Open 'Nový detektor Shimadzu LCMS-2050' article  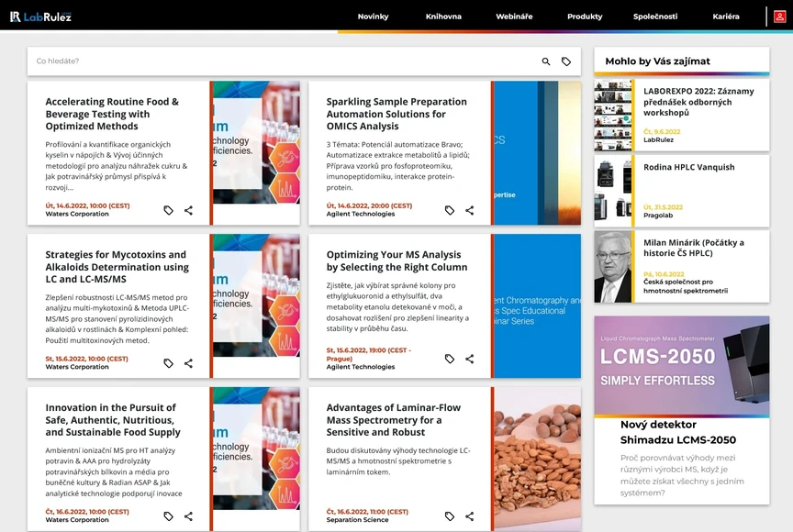[677, 432]
